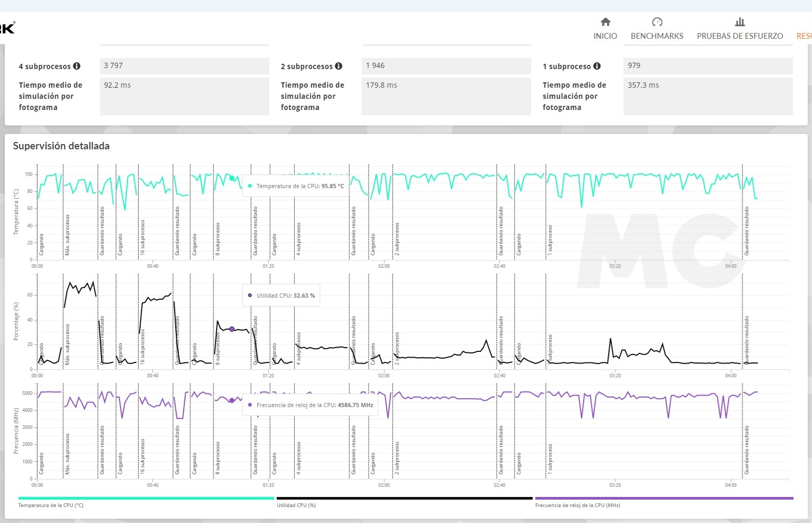Open the INICIO home icon
This screenshot has height=523, width=812.
click(x=605, y=22)
